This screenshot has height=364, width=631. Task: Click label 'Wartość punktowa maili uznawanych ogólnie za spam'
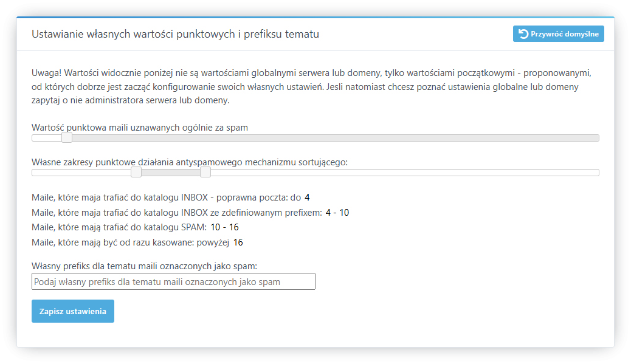pos(140,128)
